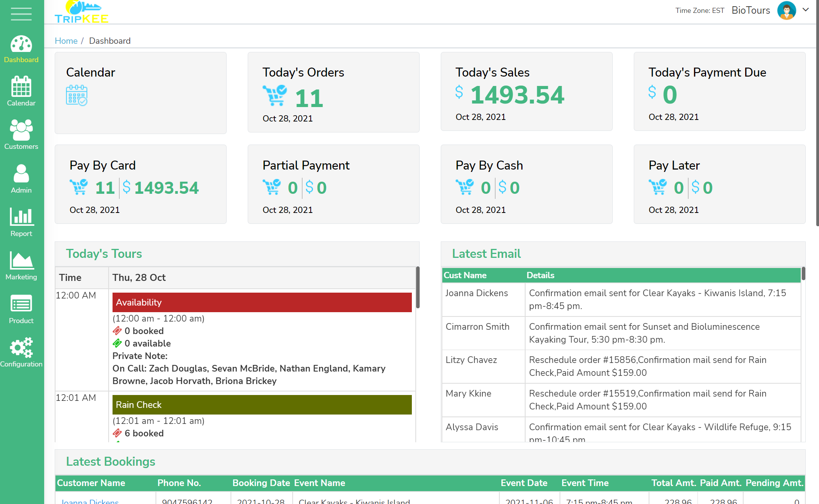This screenshot has width=819, height=504.
Task: Open the Dashboard section from the sidebar
Action: 21,48
